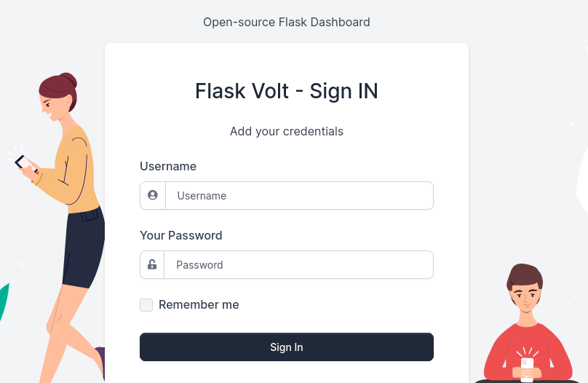588x383 pixels.
Task: Focus the Username input field
Action: point(299,195)
